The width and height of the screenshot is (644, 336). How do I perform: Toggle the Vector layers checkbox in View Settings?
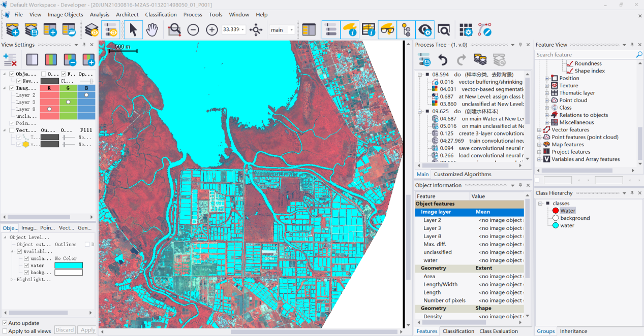[12, 130]
